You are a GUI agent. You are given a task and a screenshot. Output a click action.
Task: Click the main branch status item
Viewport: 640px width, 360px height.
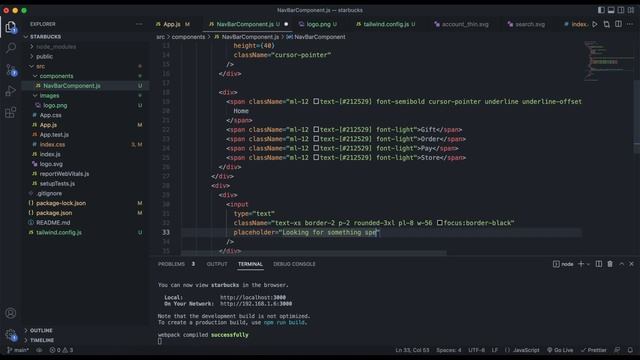coord(18,350)
